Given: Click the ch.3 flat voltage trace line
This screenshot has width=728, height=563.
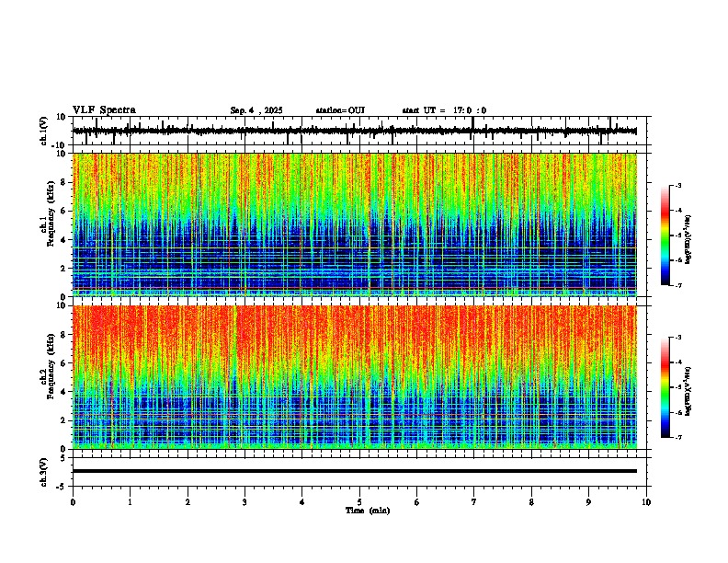Looking at the screenshot, I should click(354, 471).
